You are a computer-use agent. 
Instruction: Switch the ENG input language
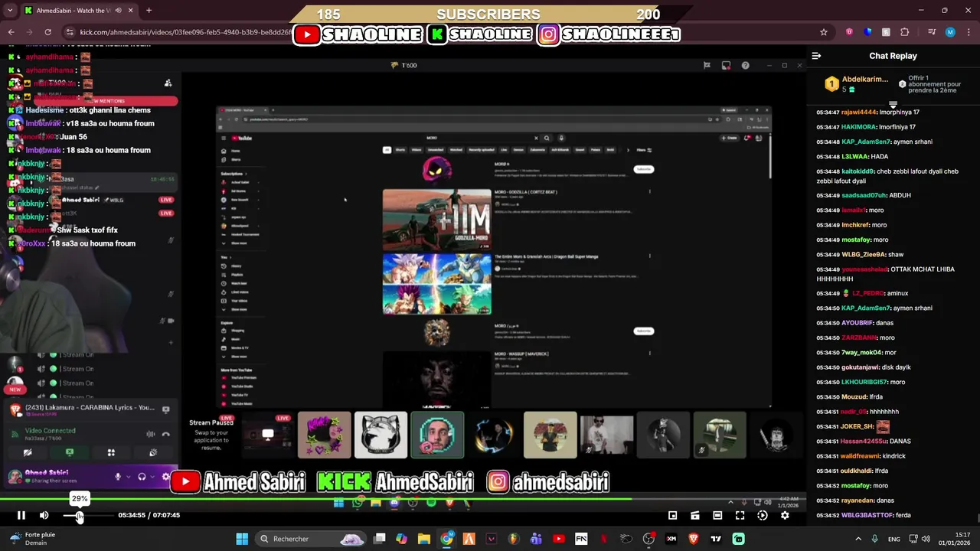point(893,539)
